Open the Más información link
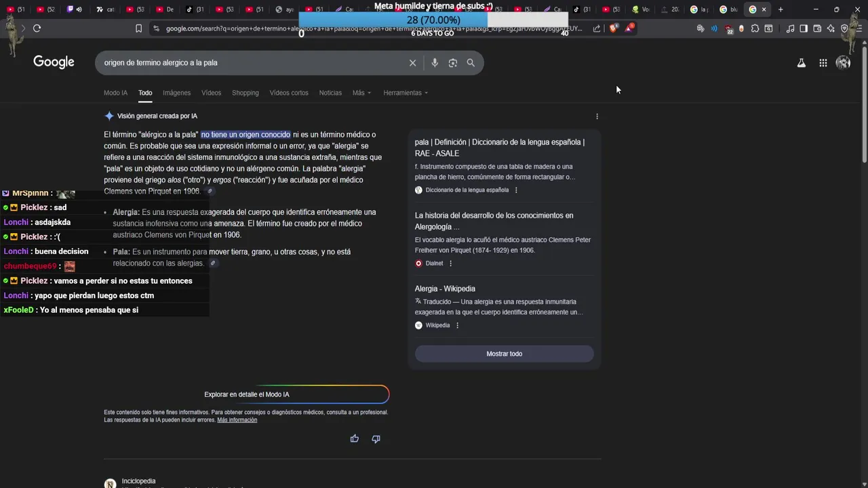 click(237, 420)
